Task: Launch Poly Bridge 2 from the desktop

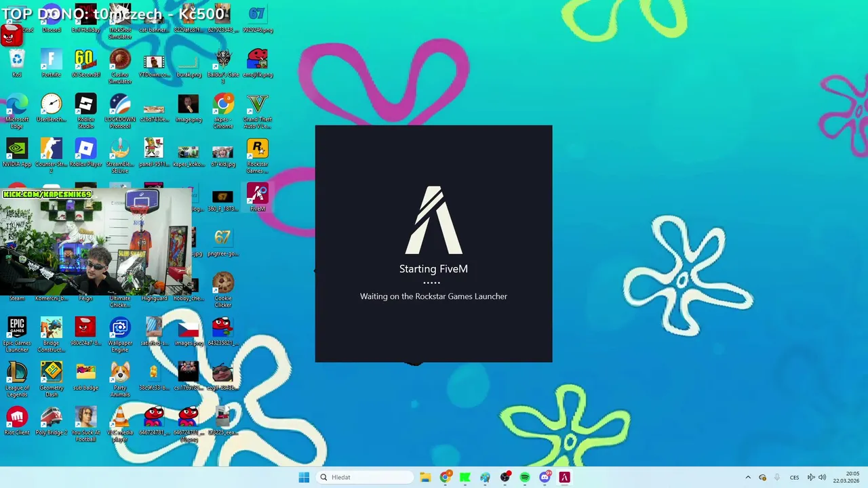Action: pyautogui.click(x=52, y=422)
